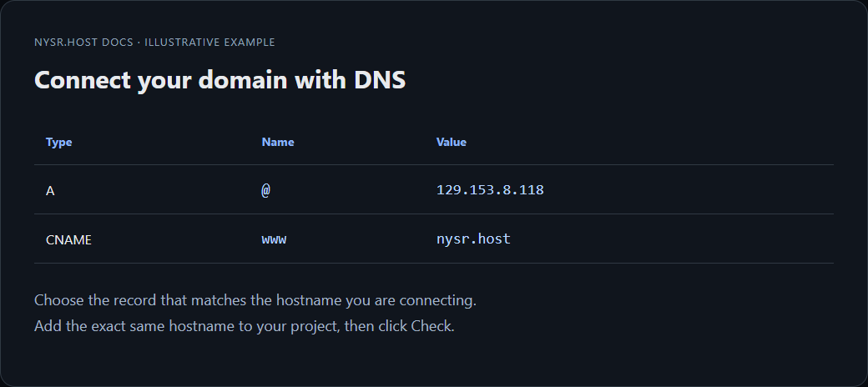Viewport: 868px width, 387px height.
Task: Select the 'CNAME' record type cell
Action: coord(68,240)
